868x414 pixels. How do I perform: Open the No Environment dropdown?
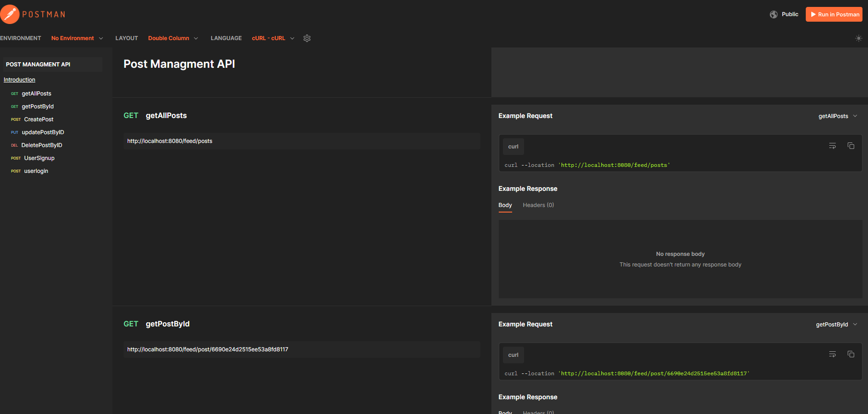pos(77,38)
